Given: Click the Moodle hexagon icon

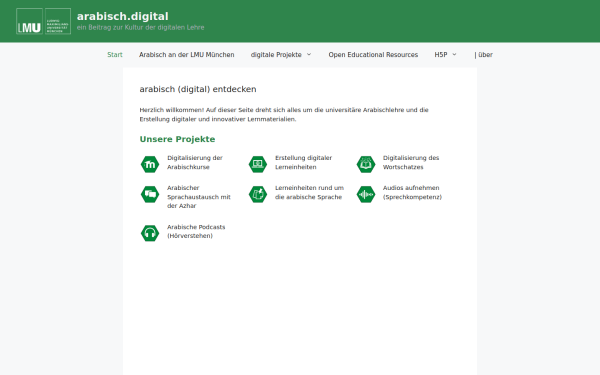Looking at the screenshot, I should pyautogui.click(x=150, y=165).
